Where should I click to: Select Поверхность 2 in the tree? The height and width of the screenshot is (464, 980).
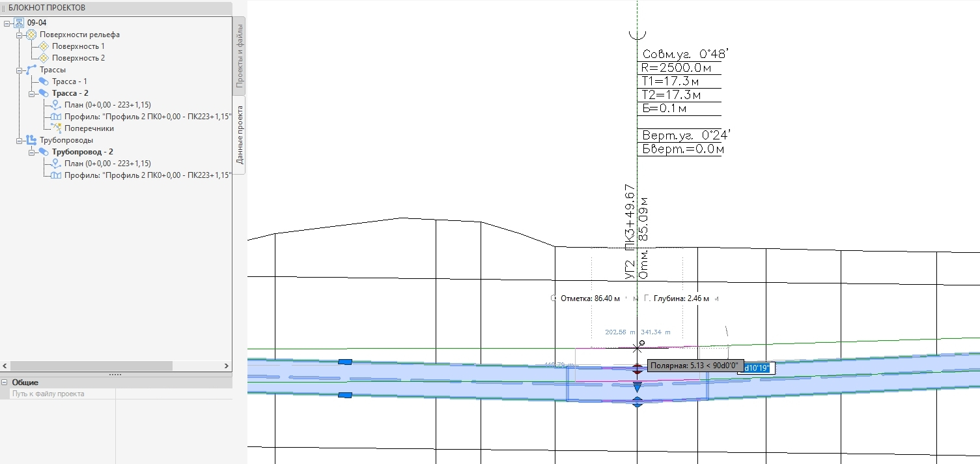[78, 58]
